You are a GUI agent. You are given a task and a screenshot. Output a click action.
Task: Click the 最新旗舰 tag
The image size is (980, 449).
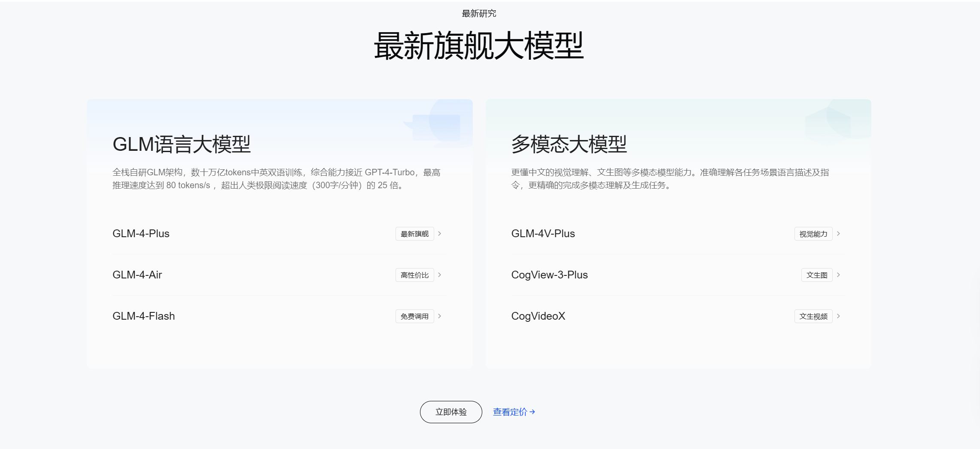(x=414, y=234)
